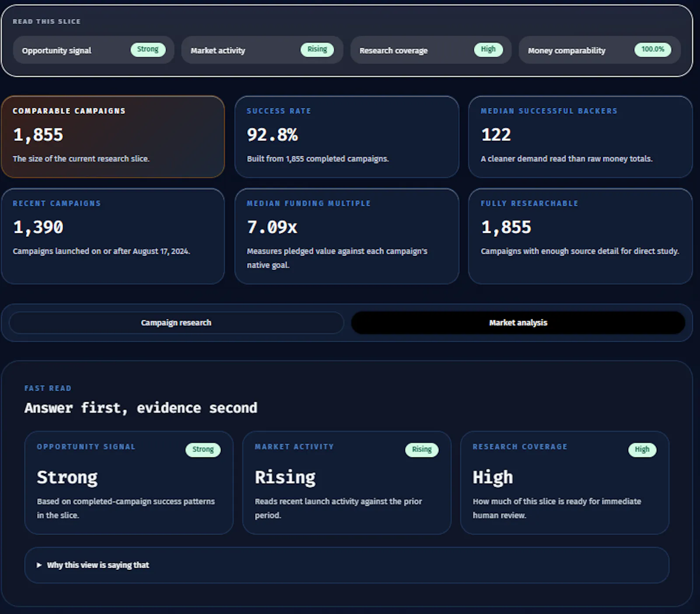The image size is (700, 614).
Task: Select the Success Rate card
Action: [x=346, y=137]
